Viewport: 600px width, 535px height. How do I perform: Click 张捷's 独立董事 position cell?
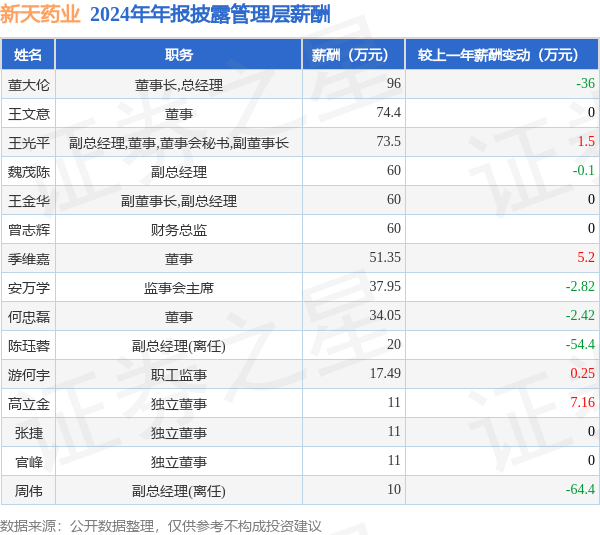coord(179,433)
